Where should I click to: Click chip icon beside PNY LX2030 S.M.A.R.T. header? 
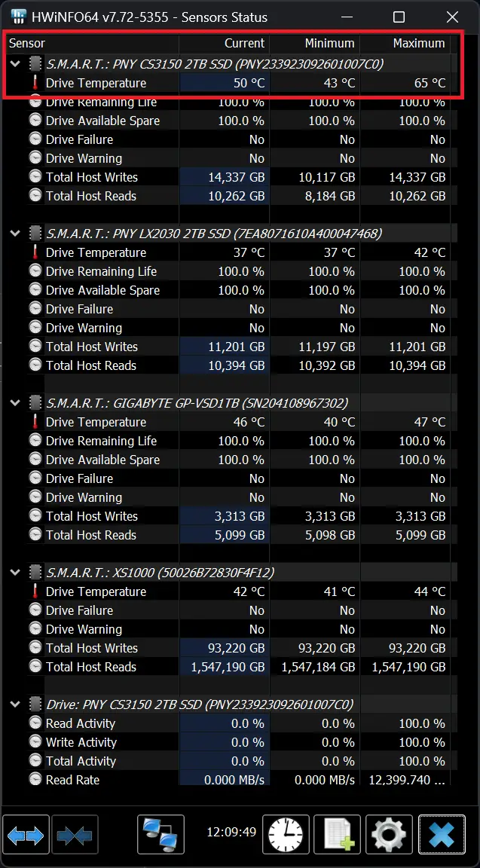pos(35,233)
